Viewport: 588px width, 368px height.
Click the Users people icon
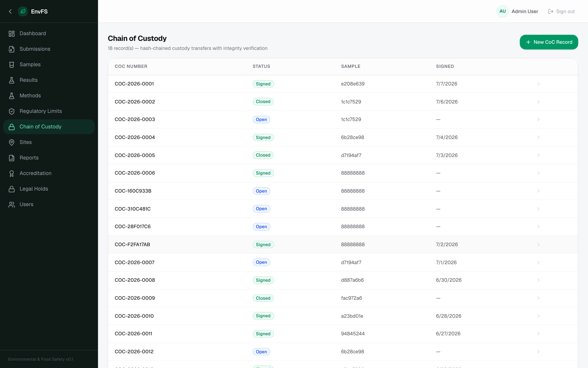click(x=12, y=205)
